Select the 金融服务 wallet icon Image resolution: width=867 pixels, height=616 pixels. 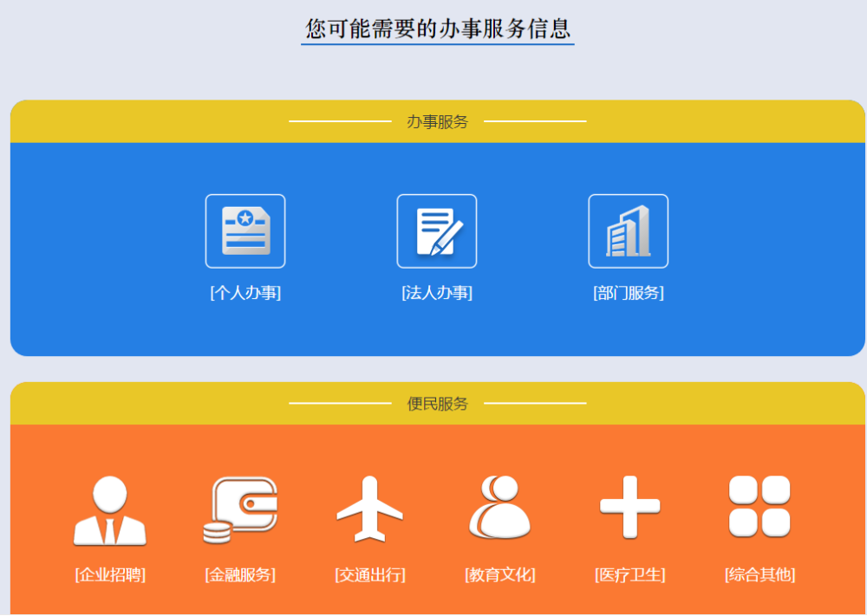pyautogui.click(x=239, y=509)
